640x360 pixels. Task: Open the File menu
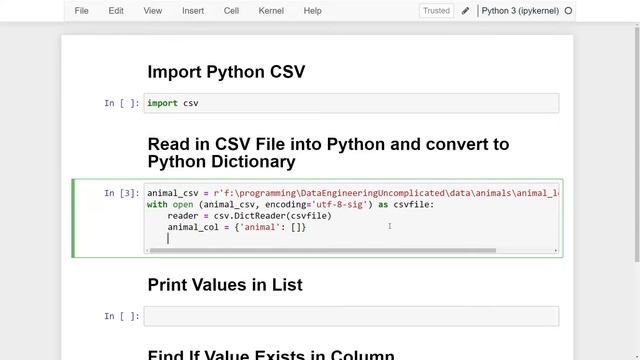click(x=81, y=11)
